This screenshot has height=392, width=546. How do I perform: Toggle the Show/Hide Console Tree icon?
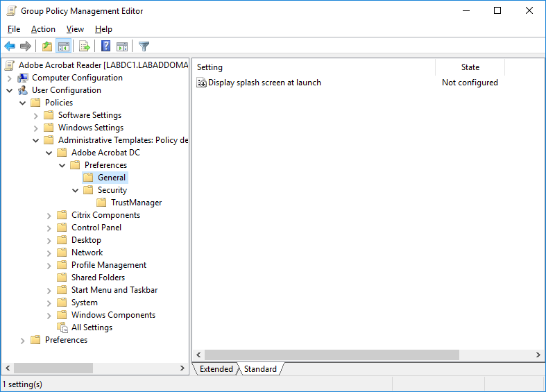coord(63,46)
